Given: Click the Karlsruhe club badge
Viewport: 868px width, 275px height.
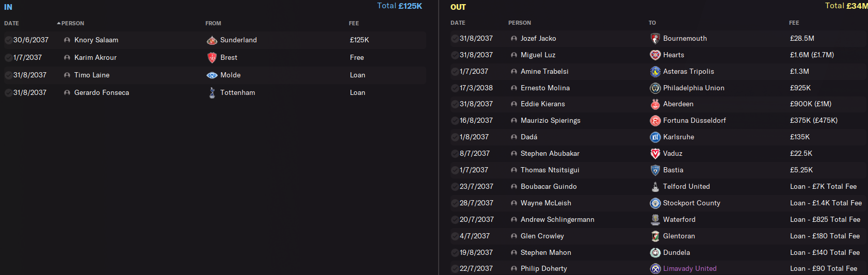Looking at the screenshot, I should click(x=655, y=137).
